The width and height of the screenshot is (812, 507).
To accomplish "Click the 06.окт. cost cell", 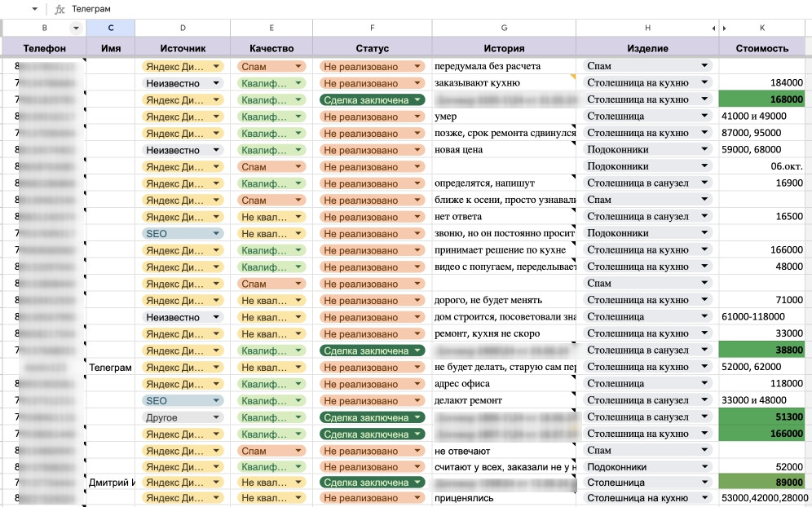I will point(765,166).
